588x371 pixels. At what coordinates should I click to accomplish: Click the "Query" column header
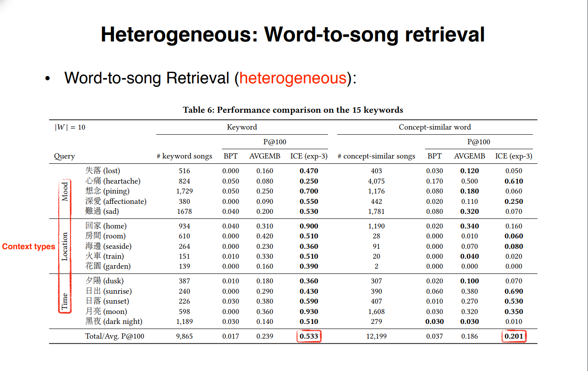pos(64,156)
